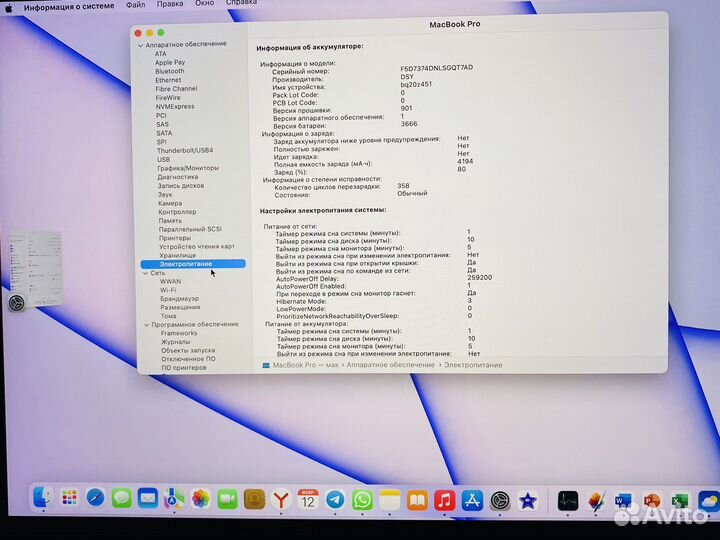
Task: Select Камера in the sidebar
Action: (x=170, y=203)
